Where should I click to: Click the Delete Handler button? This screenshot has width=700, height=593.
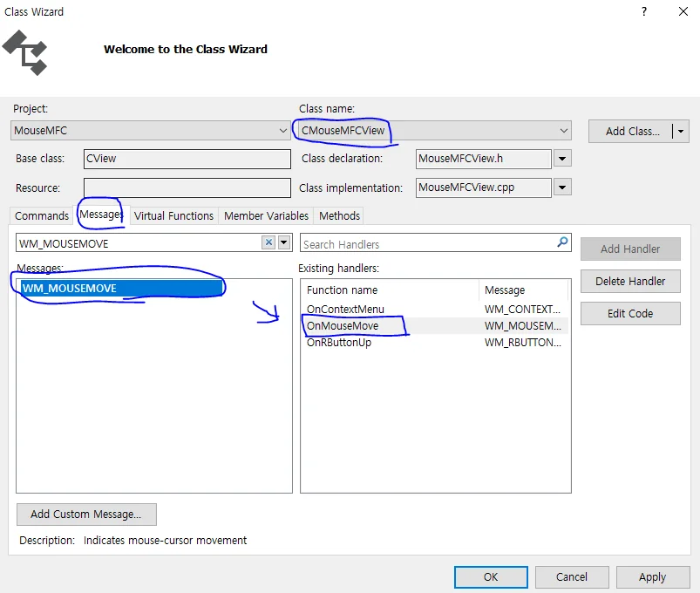pyautogui.click(x=630, y=282)
